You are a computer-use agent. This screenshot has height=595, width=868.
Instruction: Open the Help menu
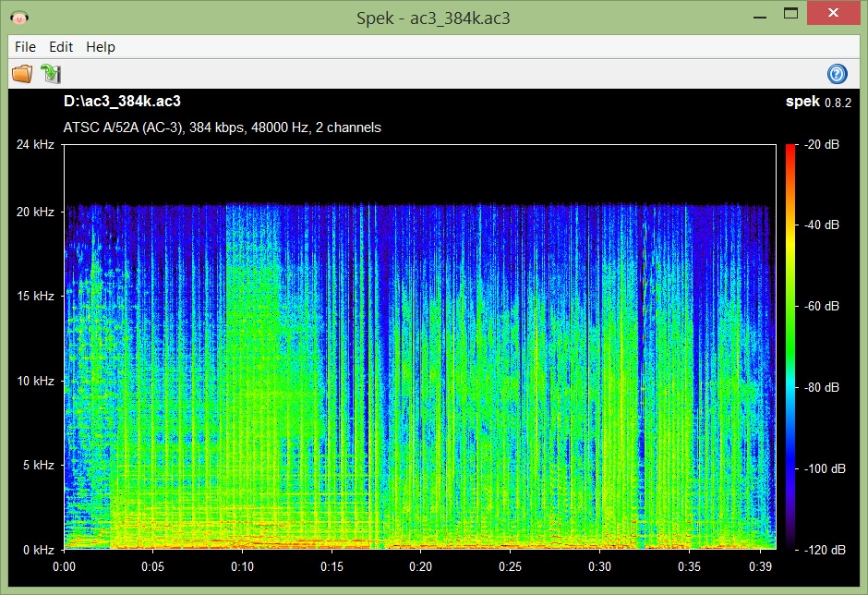(x=101, y=46)
